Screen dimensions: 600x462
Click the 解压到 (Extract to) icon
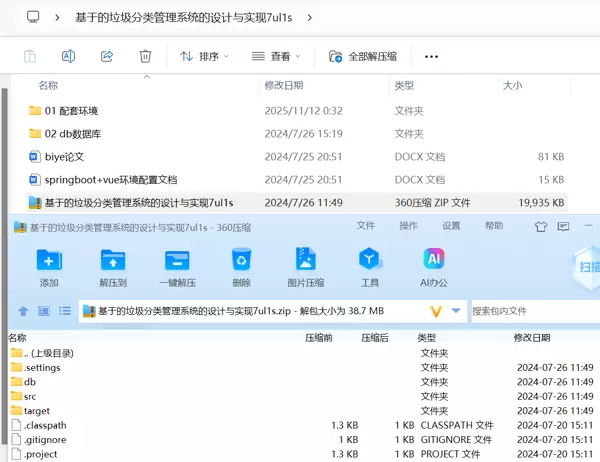tap(112, 262)
